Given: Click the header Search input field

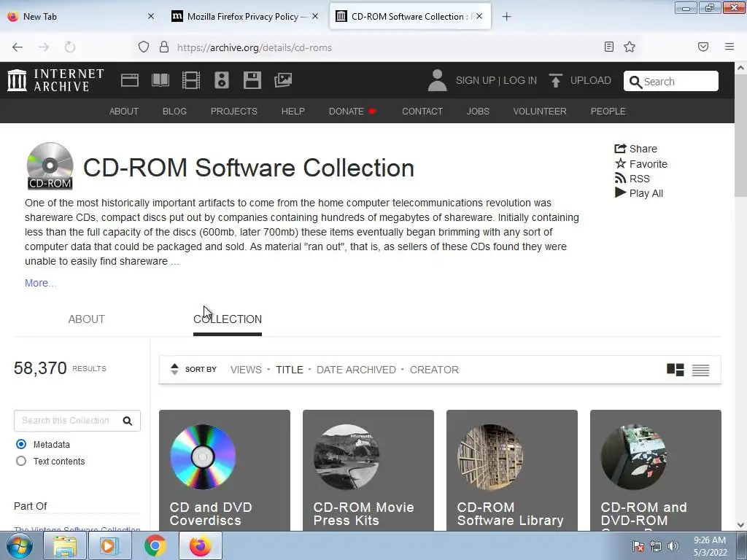Looking at the screenshot, I should [x=671, y=81].
